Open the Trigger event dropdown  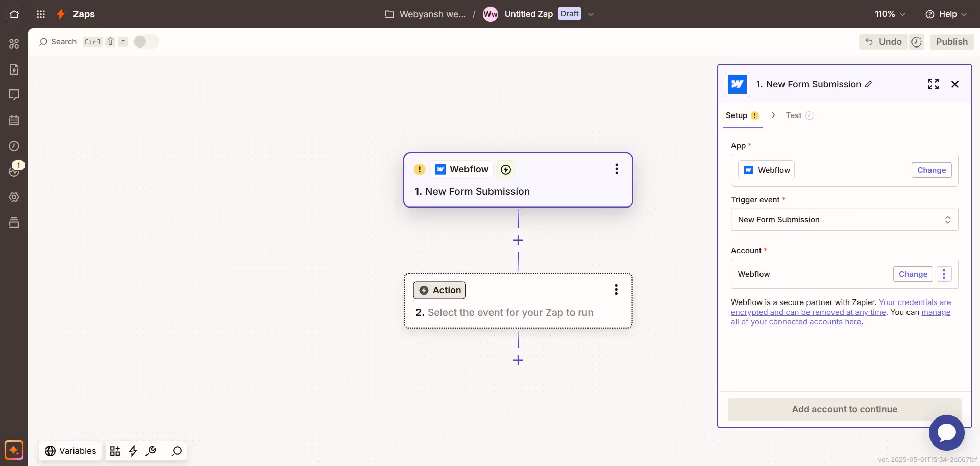[x=844, y=220]
